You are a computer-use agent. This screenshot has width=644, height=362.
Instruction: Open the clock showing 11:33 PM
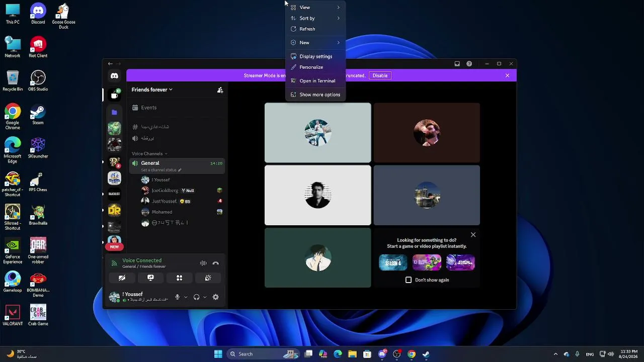[x=629, y=354]
